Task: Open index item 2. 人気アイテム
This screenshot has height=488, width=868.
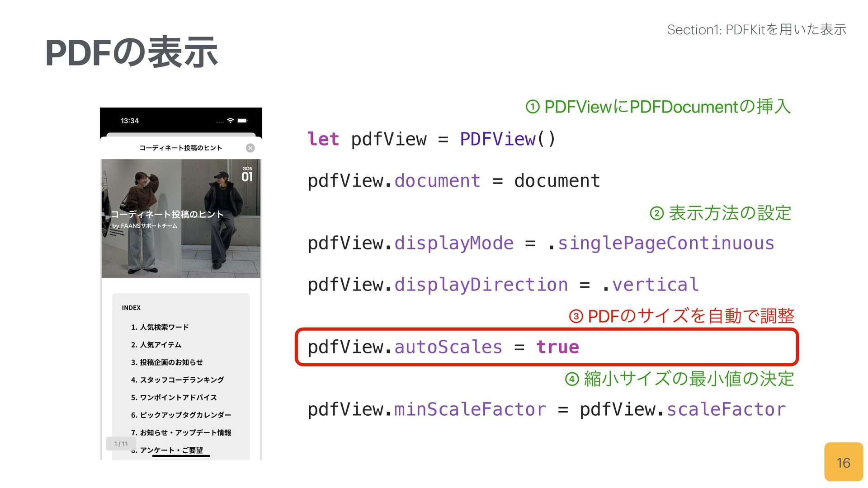Action: pyautogui.click(x=156, y=345)
